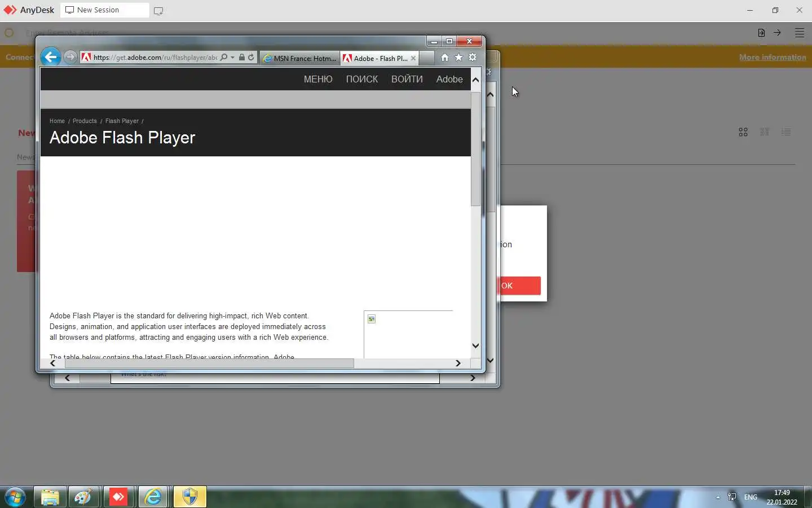The height and width of the screenshot is (508, 812).
Task: Open Windows Explorer from taskbar
Action: pos(50,497)
